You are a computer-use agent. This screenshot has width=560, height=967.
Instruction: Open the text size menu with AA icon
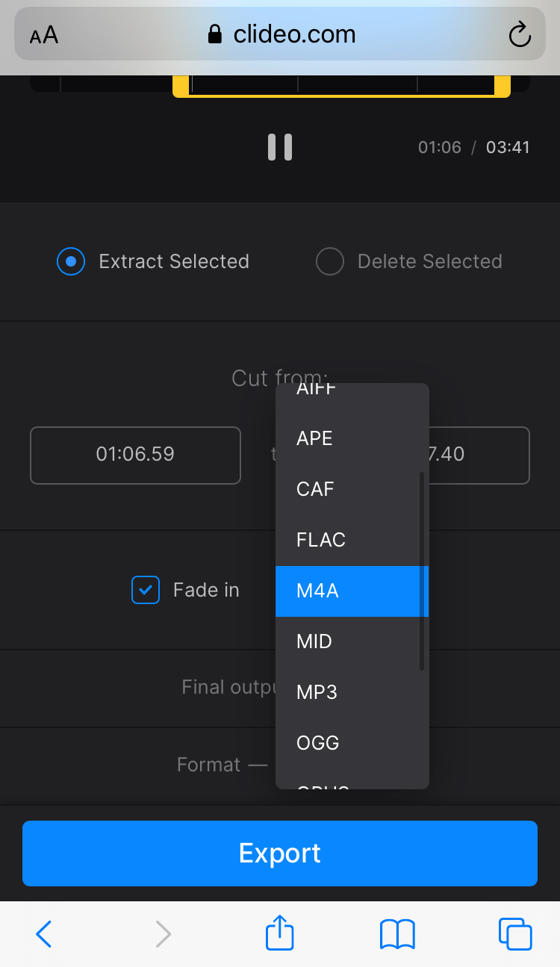[x=43, y=34]
